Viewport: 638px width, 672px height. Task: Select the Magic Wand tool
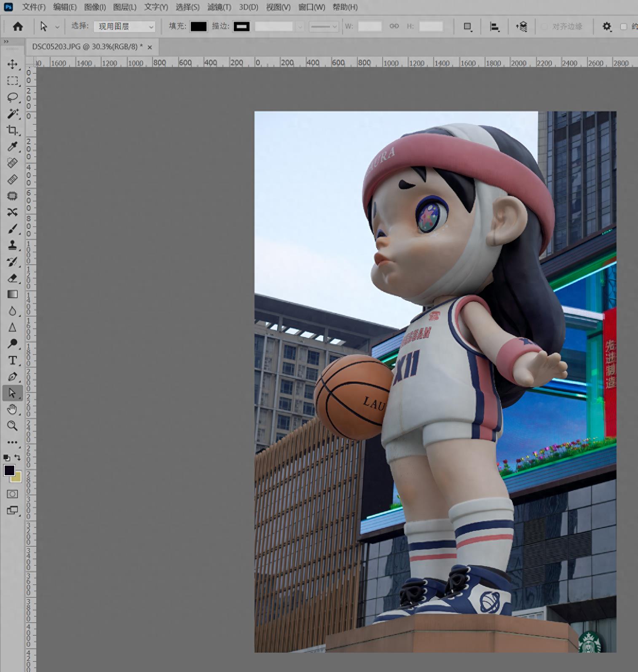click(x=12, y=113)
